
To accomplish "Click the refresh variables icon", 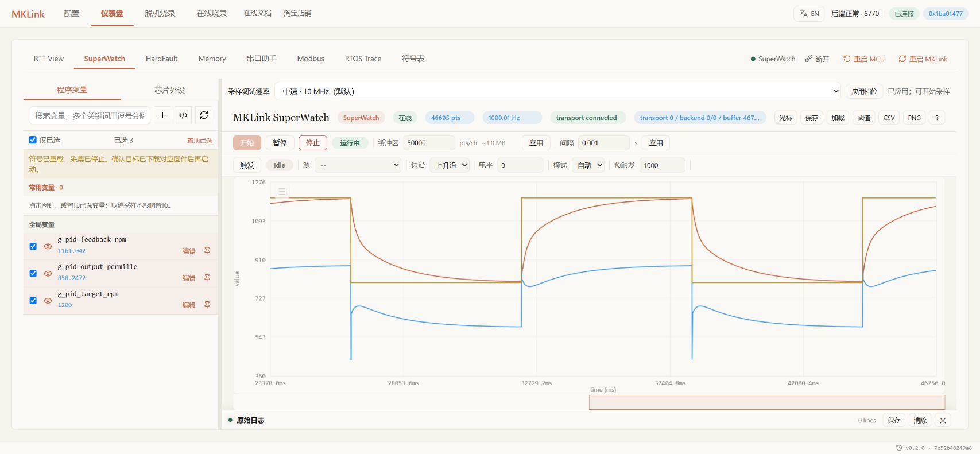I will tap(204, 115).
